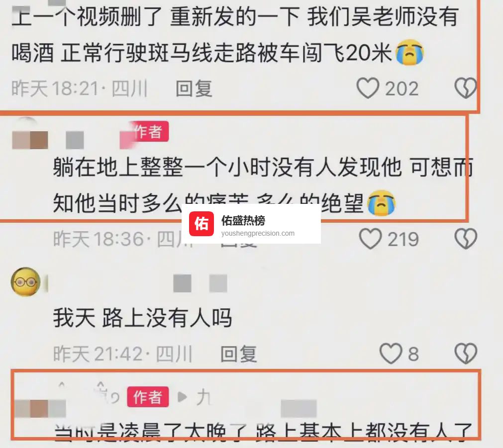503x448 pixels.
Task: Click the reply arrow next to 作者 badge
Action: coord(182,397)
